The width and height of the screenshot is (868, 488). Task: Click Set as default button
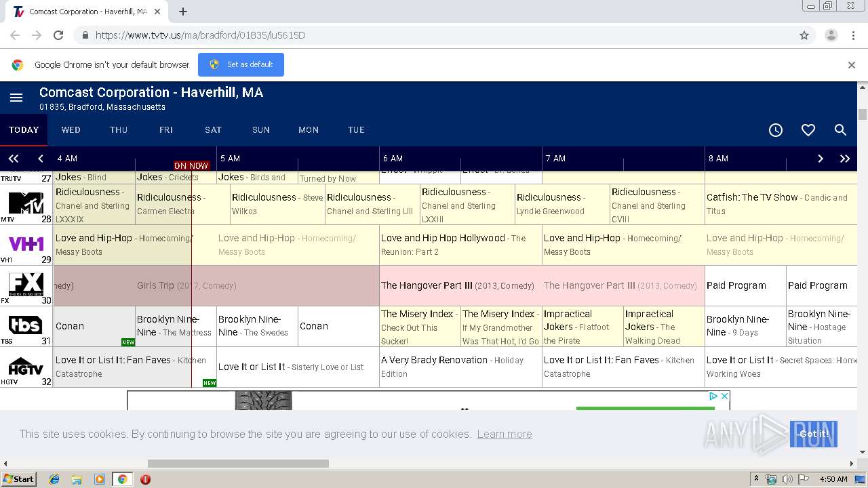[x=241, y=65]
